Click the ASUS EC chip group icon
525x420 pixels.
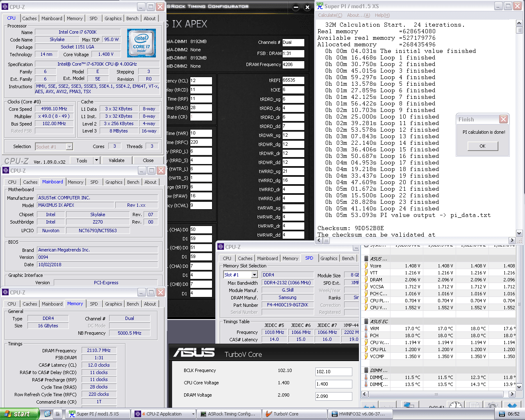tap(366, 322)
